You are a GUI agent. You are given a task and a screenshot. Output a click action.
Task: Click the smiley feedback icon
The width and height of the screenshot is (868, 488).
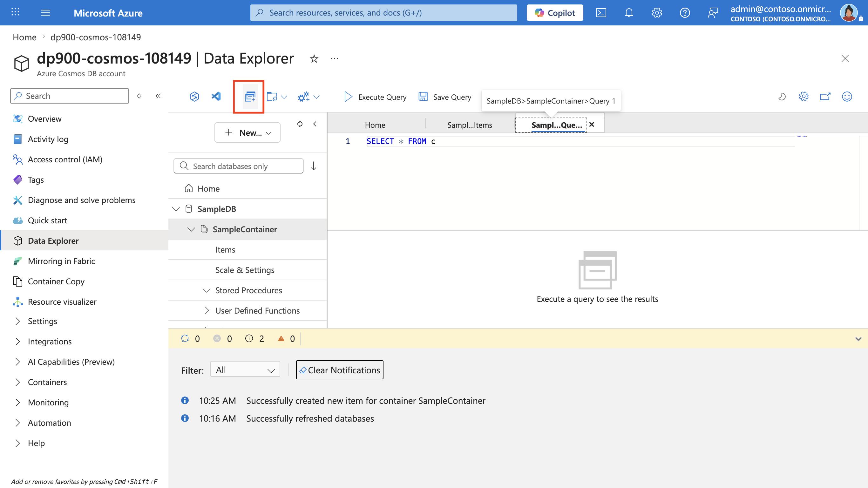tap(847, 97)
